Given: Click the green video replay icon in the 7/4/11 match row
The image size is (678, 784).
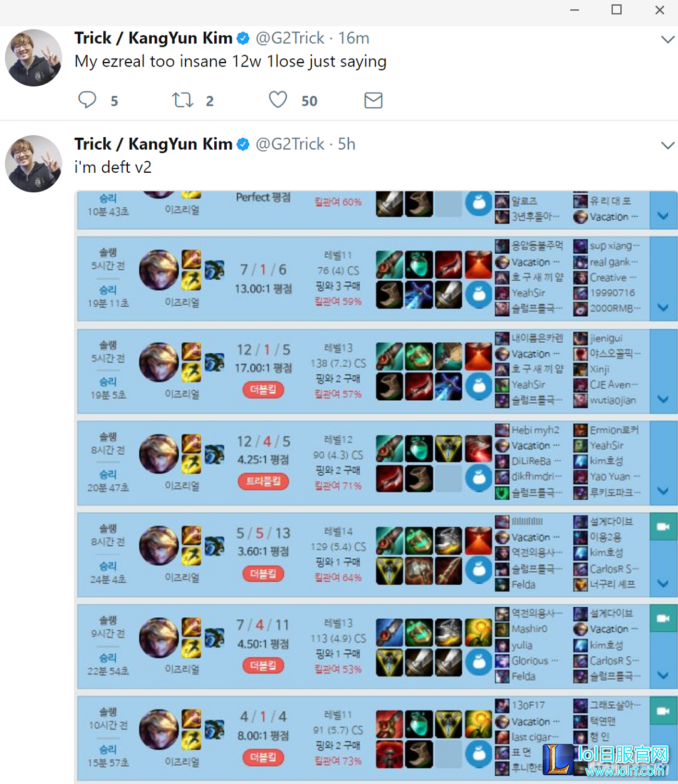Looking at the screenshot, I should click(663, 619).
